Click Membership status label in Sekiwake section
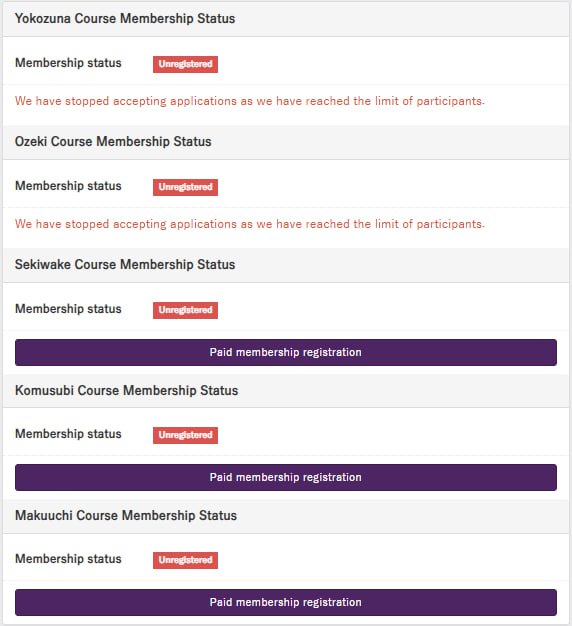 pyautogui.click(x=68, y=309)
